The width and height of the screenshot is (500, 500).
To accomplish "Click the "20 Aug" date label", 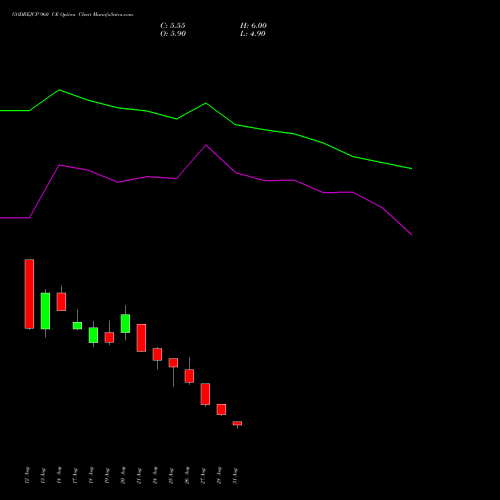I will (x=123, y=475).
